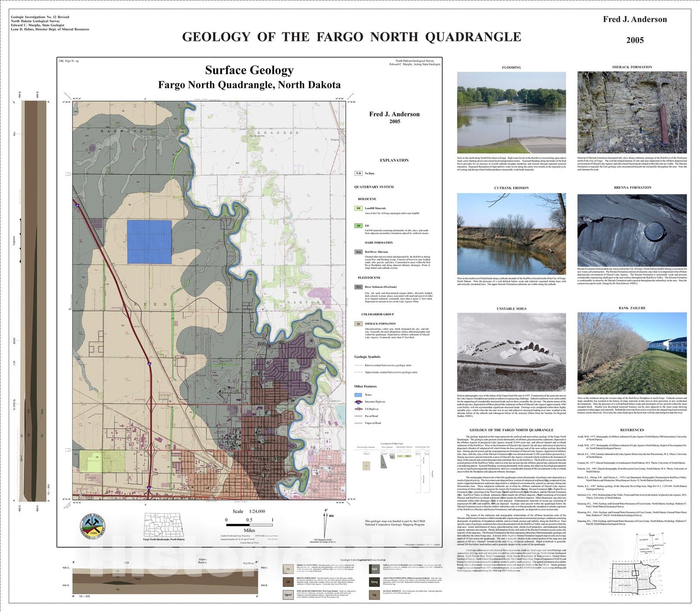Click the 'PLEISTOCENE' heading
This screenshot has height=612, width=700.
369,278
